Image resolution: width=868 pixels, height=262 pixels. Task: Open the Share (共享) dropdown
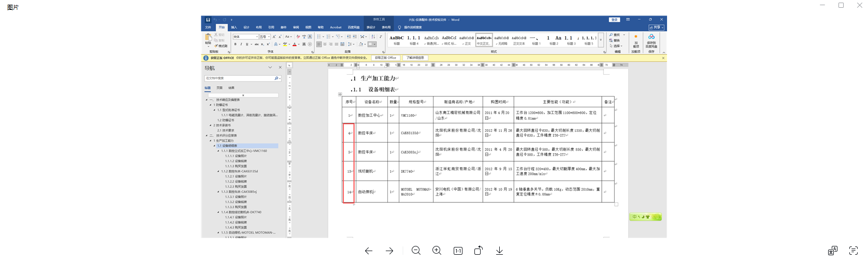tap(656, 27)
